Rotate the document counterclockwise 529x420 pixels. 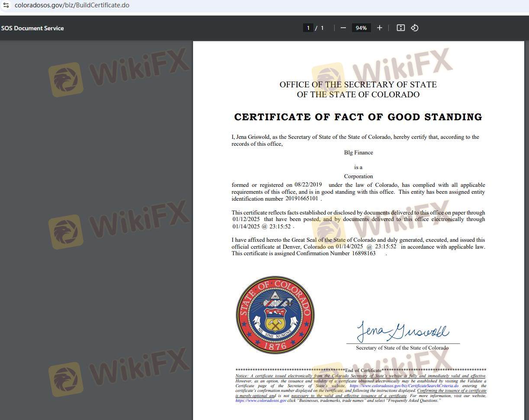click(415, 28)
